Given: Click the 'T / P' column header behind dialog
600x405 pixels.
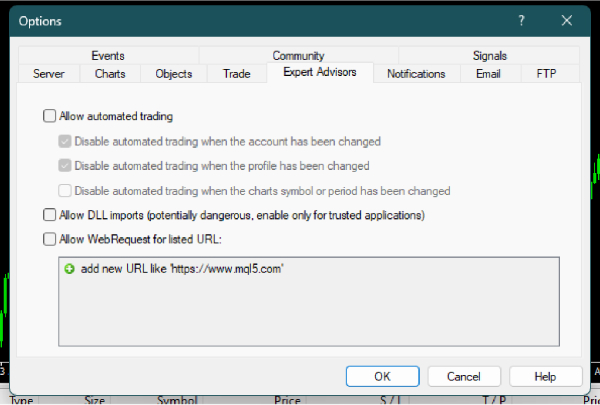Looking at the screenshot, I should [494, 400].
